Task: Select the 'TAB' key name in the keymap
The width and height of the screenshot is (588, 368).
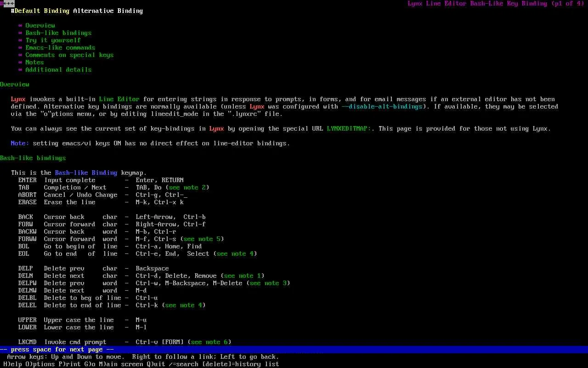Action: tap(24, 188)
